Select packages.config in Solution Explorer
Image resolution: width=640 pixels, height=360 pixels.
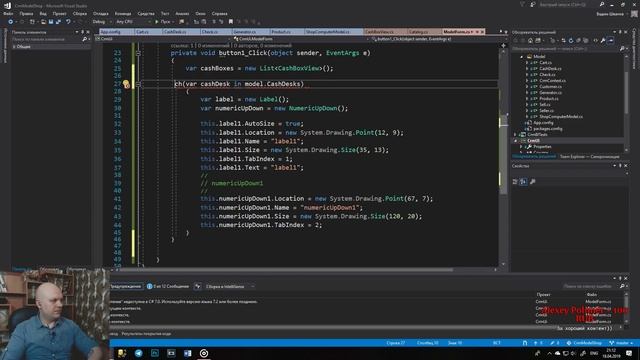(547, 129)
